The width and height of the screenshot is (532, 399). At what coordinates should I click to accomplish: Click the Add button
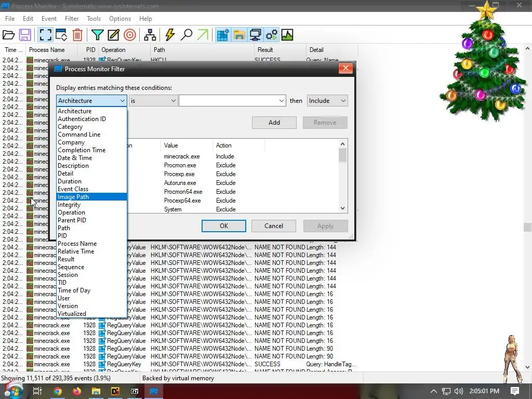tap(274, 123)
